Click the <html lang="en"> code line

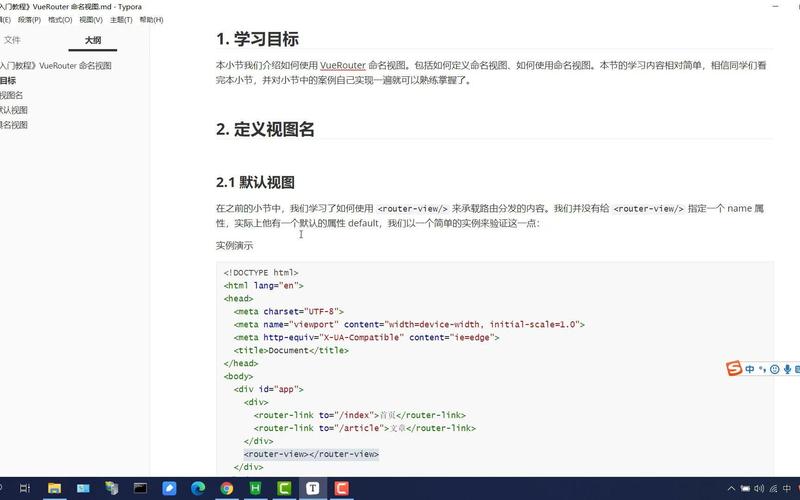point(263,286)
